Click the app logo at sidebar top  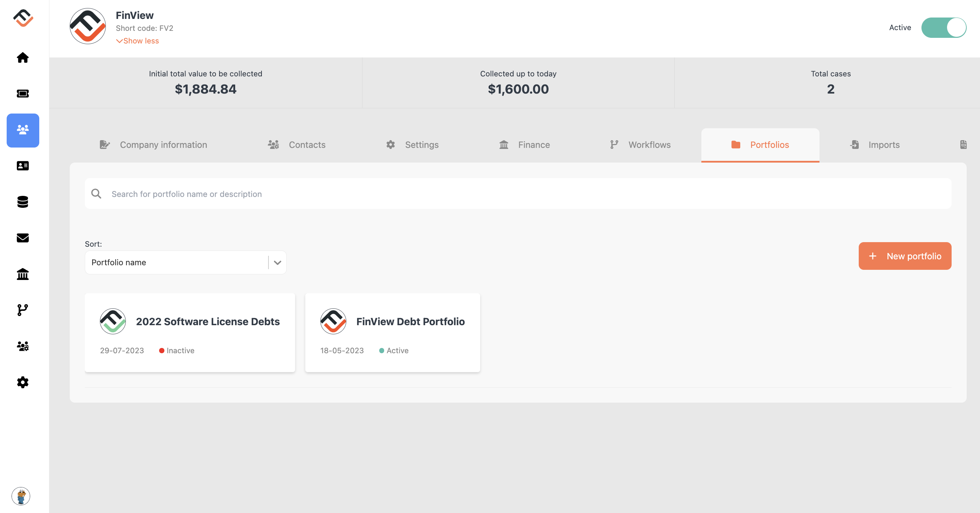[x=23, y=18]
